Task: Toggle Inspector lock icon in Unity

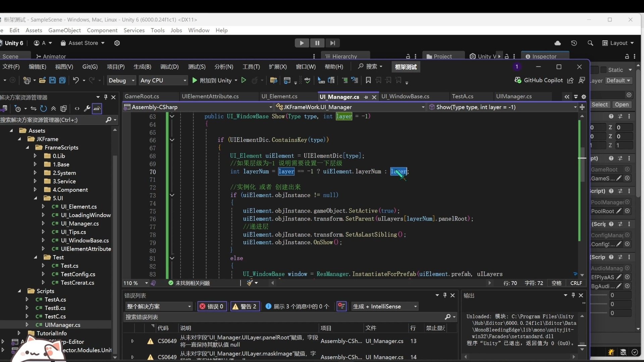Action: pos(627,56)
